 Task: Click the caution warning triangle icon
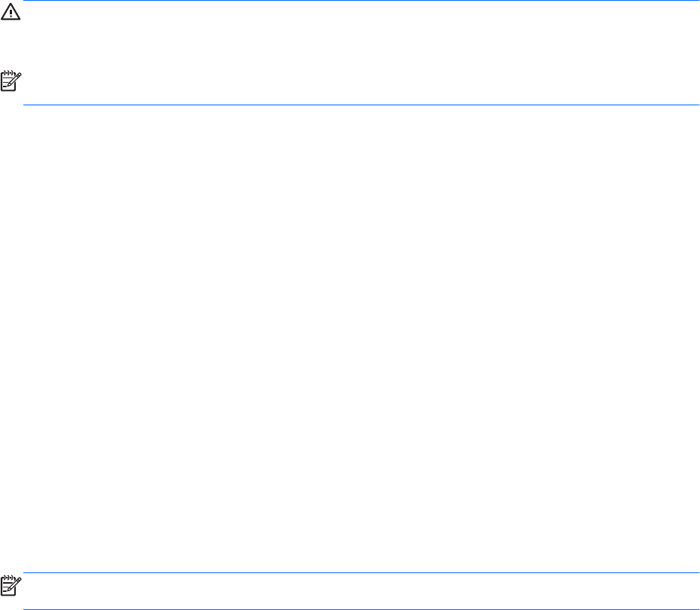pyautogui.click(x=11, y=14)
